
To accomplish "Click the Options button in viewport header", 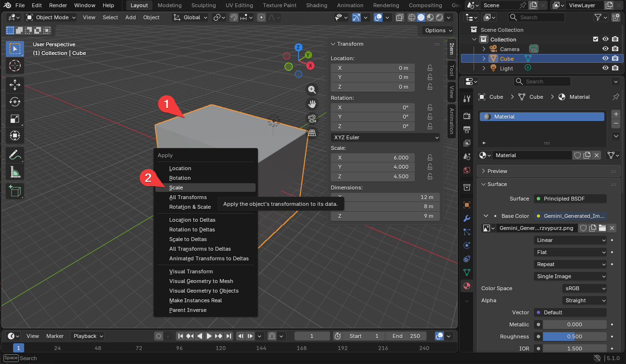I will [x=438, y=30].
